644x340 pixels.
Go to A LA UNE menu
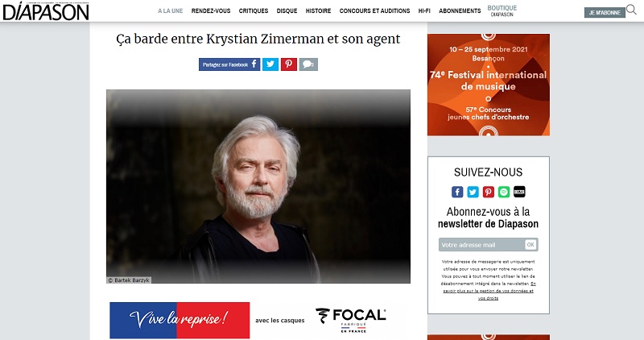click(x=171, y=10)
